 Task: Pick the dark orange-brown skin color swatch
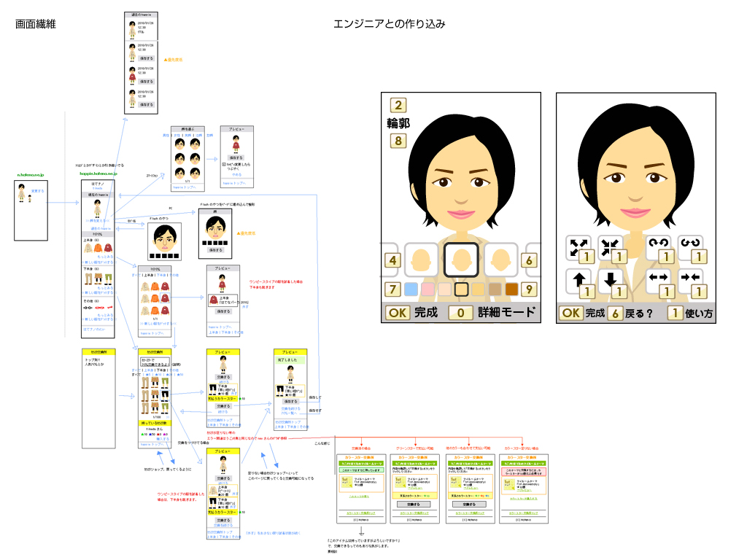tap(511, 289)
